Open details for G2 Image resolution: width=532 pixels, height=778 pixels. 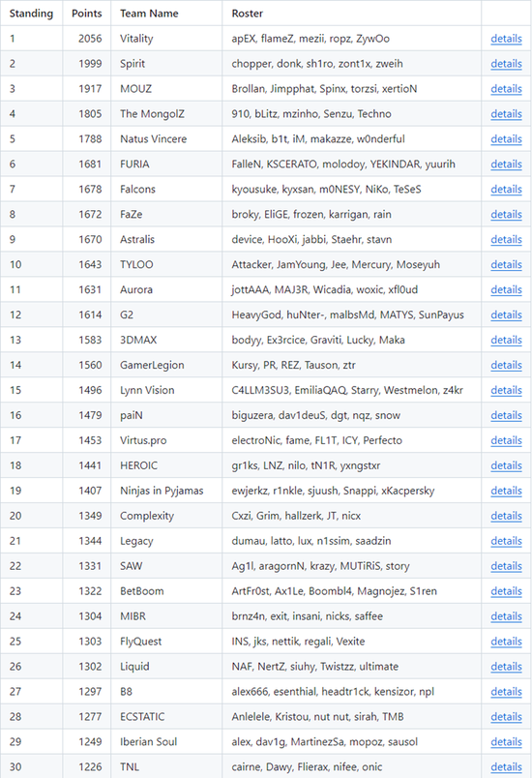[x=506, y=314]
